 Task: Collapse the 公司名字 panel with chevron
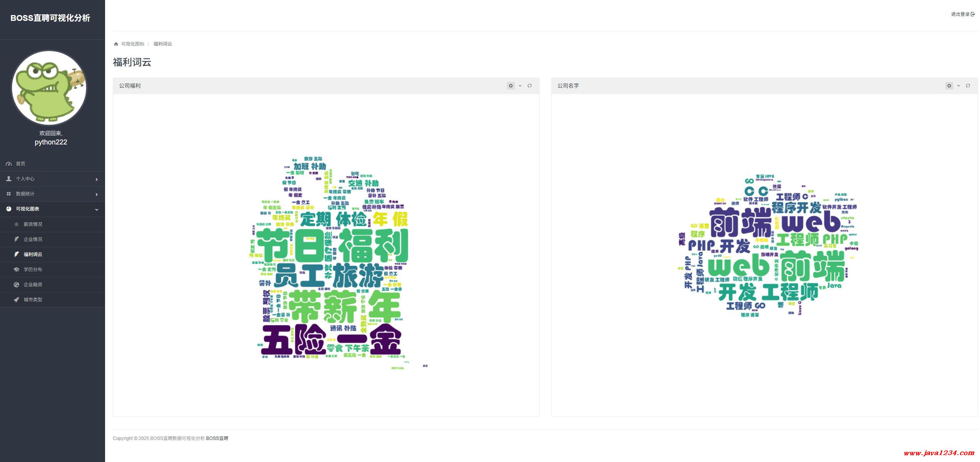coord(958,86)
